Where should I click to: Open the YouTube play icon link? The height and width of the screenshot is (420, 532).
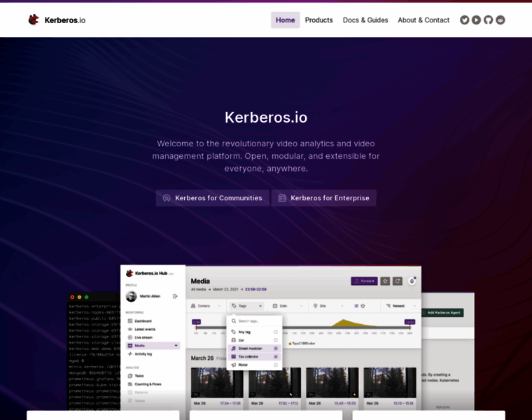pyautogui.click(x=477, y=20)
